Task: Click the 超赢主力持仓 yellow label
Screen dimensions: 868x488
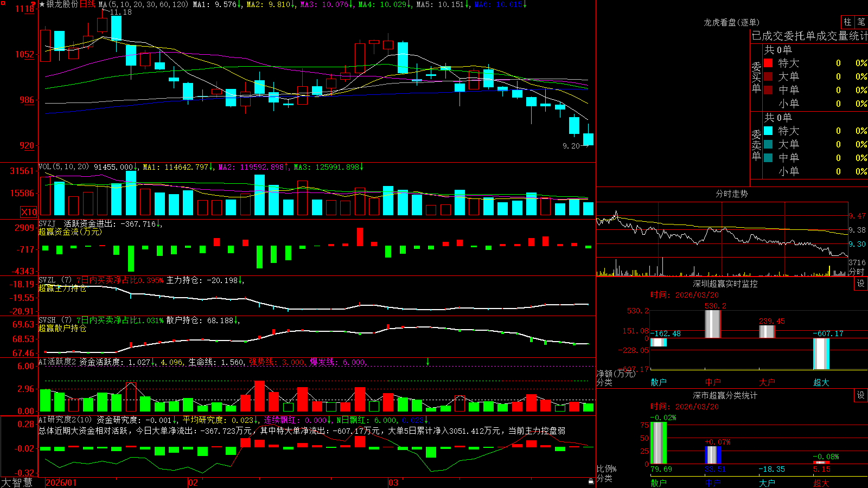Action: pyautogui.click(x=62, y=288)
